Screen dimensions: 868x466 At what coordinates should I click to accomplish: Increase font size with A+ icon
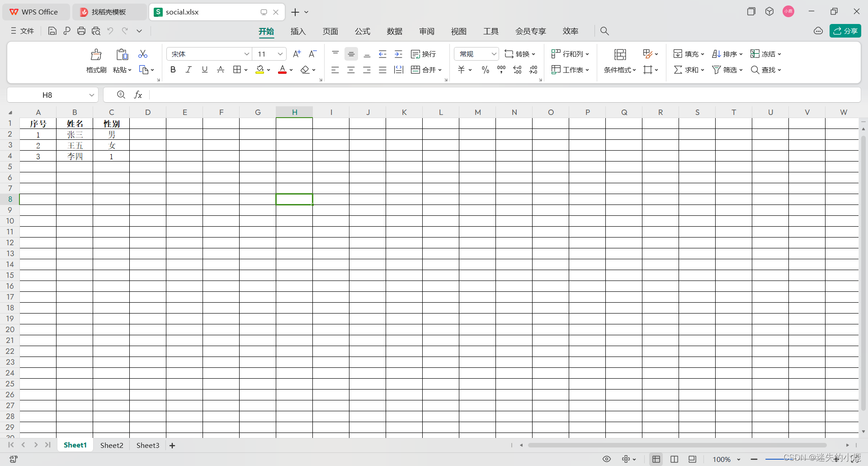297,54
